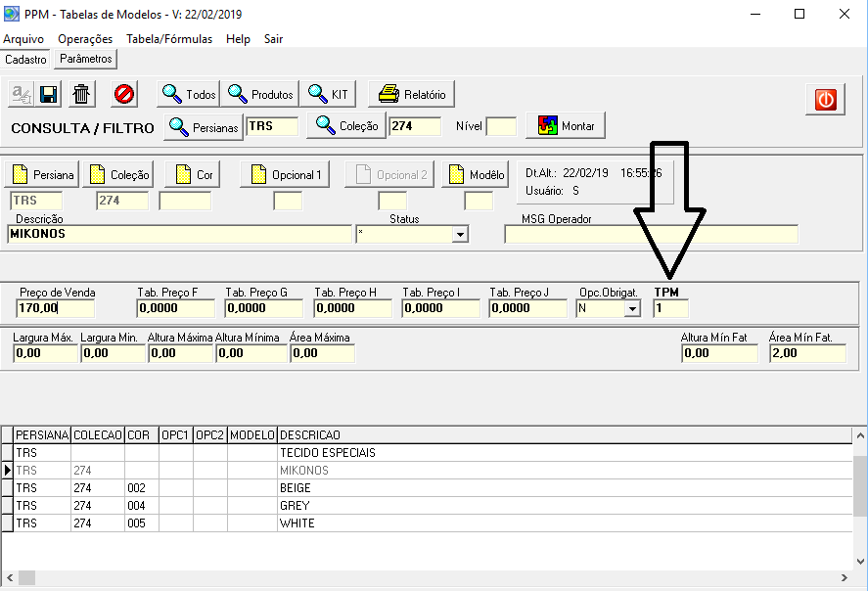
Task: Click the Nível input field
Action: [x=501, y=126]
